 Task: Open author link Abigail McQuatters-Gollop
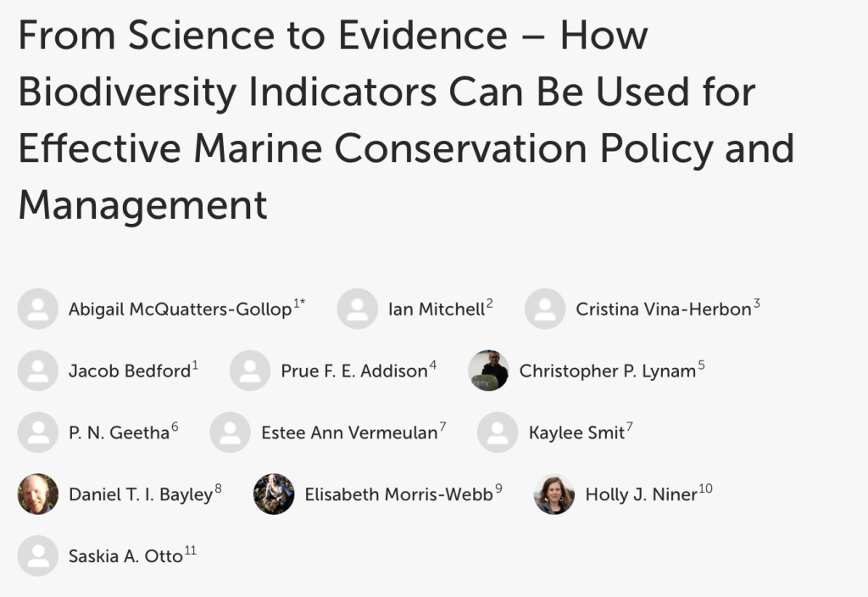point(180,309)
